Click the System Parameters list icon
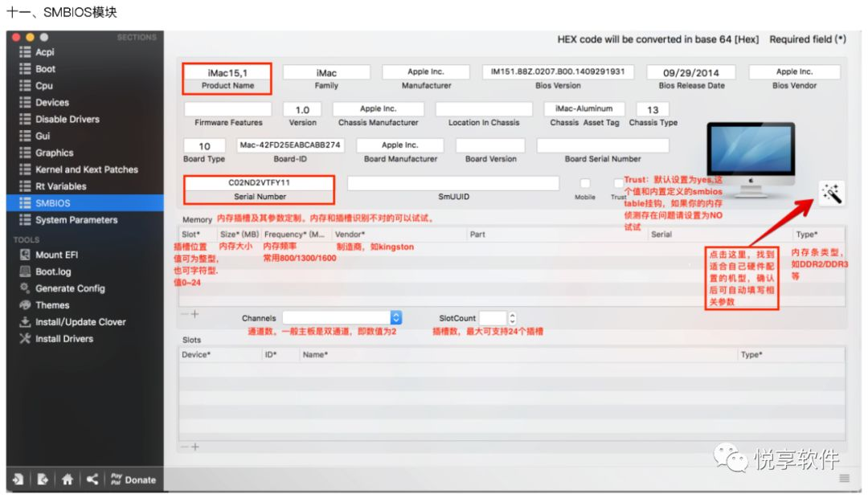The image size is (868, 498). [x=25, y=219]
